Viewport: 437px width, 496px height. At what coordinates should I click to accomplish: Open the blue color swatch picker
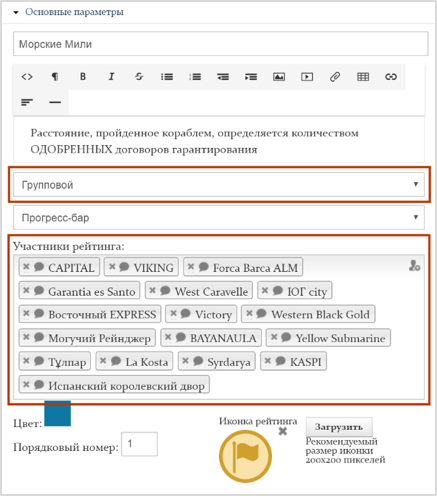(58, 413)
